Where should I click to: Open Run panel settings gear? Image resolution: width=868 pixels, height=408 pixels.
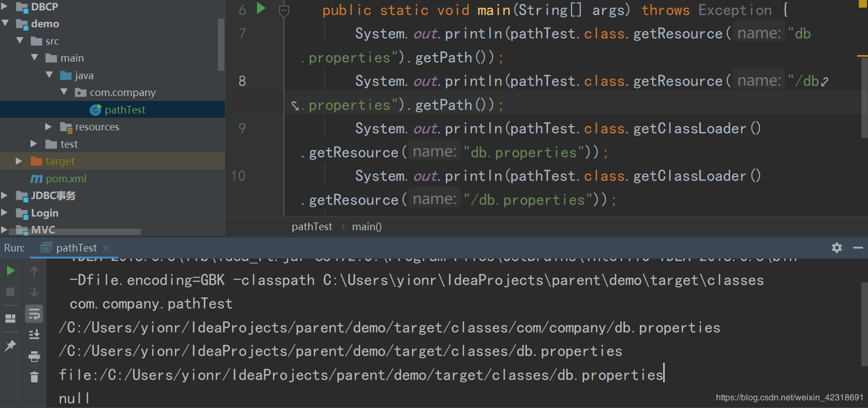(x=837, y=248)
